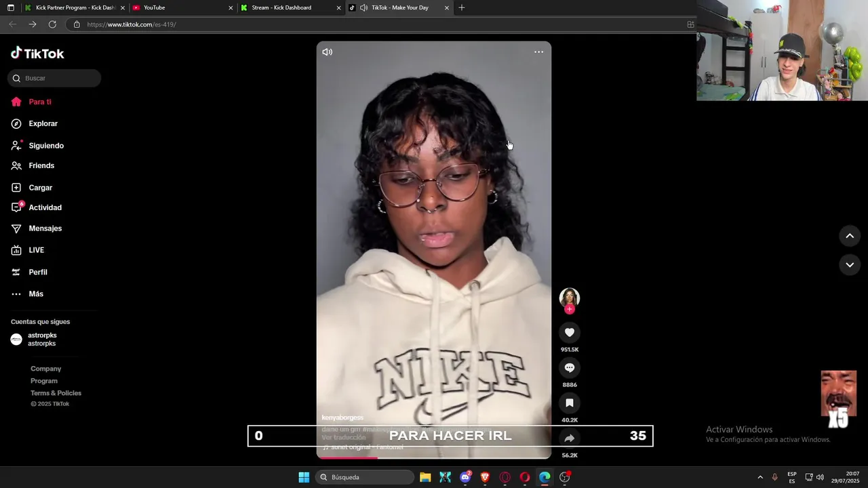Select the tiktok.com address bar
Viewport: 868px width, 488px height.
[380, 24]
